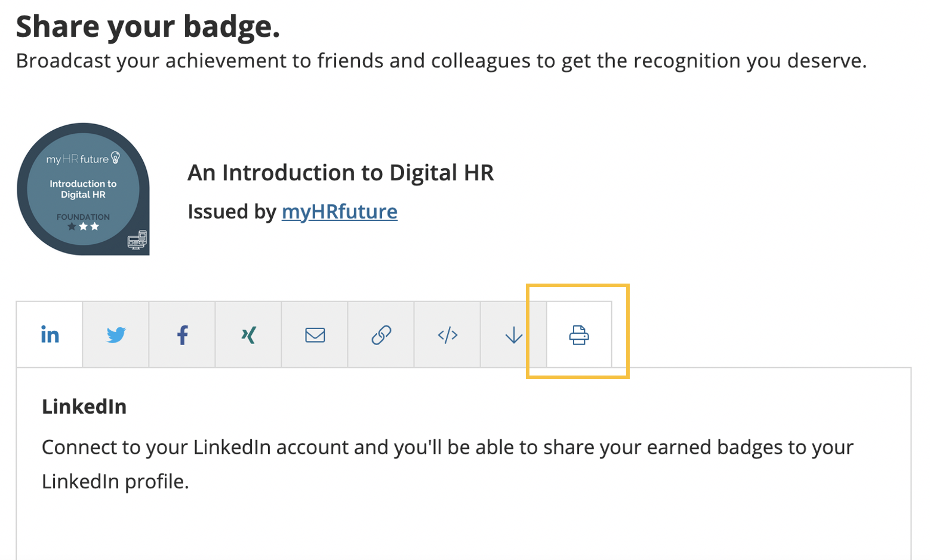
Task: Click the Introduction to Digital HR badge image
Action: pyautogui.click(x=83, y=189)
